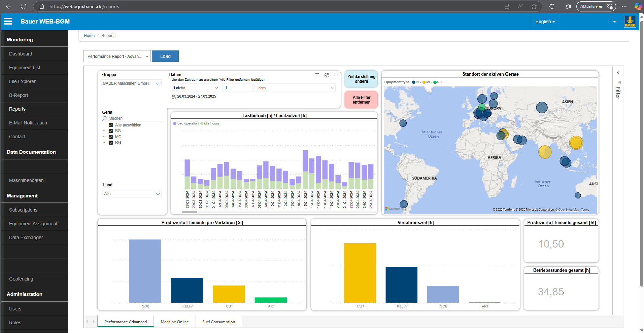644x333 pixels.
Task: Open focus mode icon on Datum visual
Action: tap(327, 75)
